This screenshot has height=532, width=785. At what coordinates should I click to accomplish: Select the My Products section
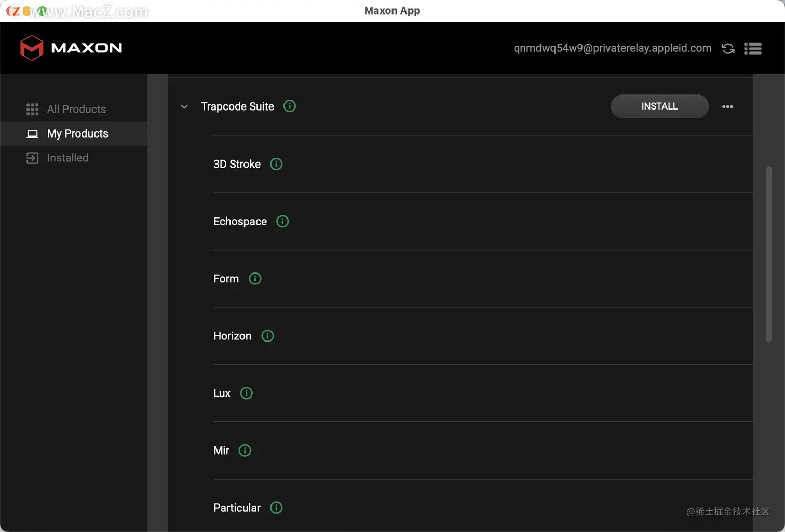(x=74, y=133)
